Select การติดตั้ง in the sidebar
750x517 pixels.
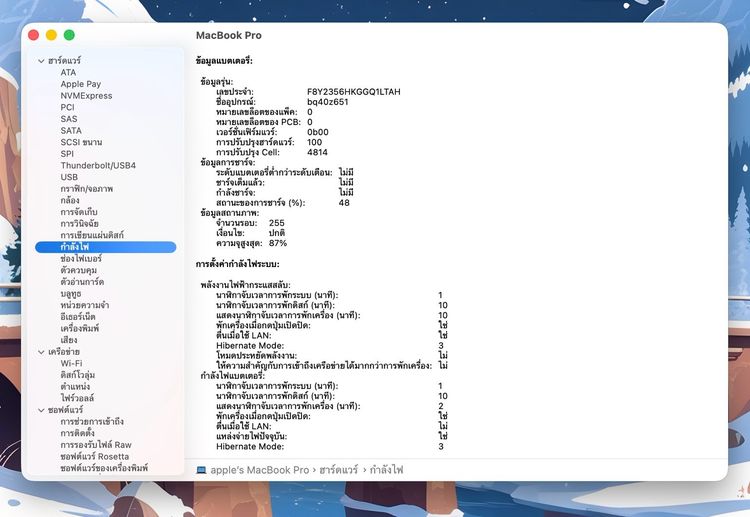pyautogui.click(x=77, y=433)
